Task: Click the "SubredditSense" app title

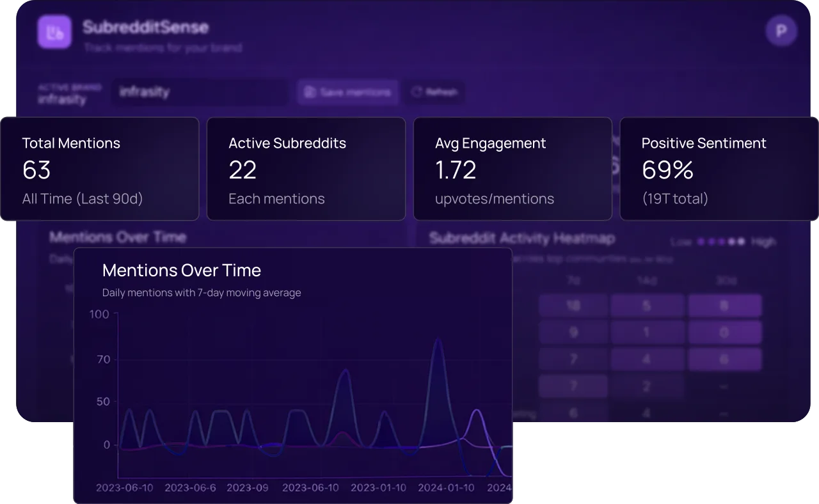Action: 145,28
